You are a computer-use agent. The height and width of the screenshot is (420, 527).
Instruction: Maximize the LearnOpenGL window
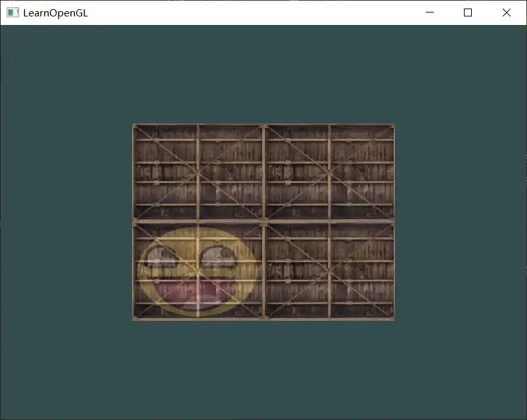point(468,12)
